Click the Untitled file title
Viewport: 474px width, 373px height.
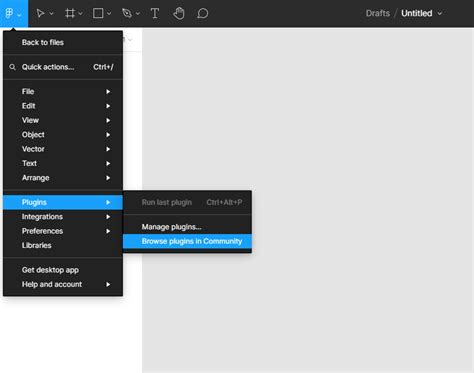click(x=417, y=13)
